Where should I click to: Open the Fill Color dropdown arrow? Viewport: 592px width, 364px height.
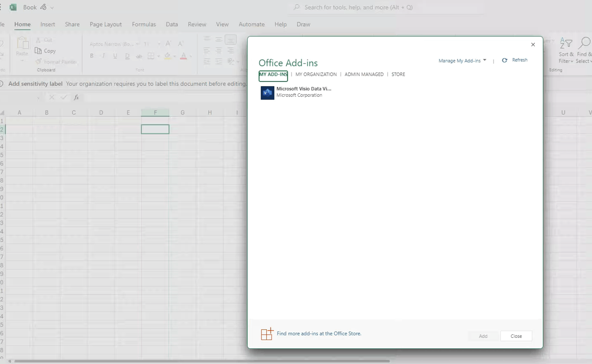174,56
